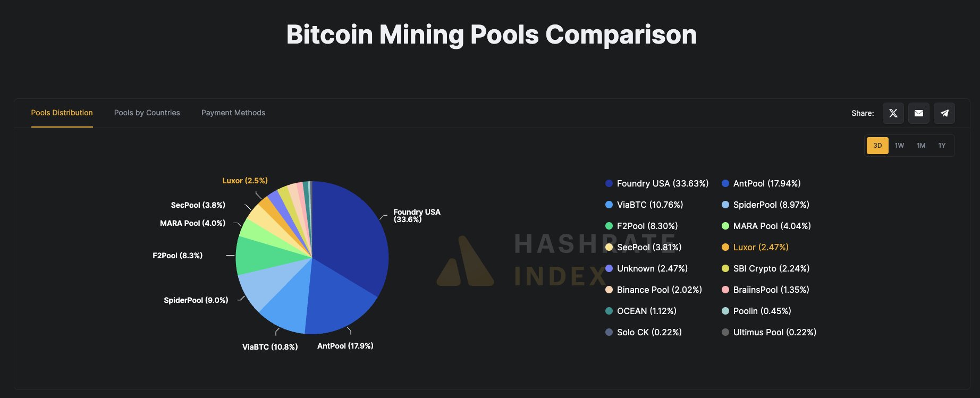Share the chart via email
980x398 pixels.
point(918,113)
